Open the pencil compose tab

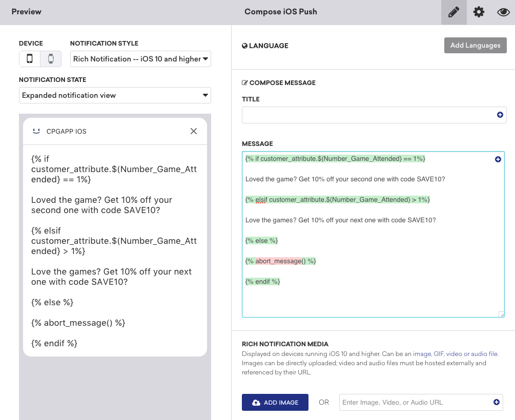coord(454,12)
